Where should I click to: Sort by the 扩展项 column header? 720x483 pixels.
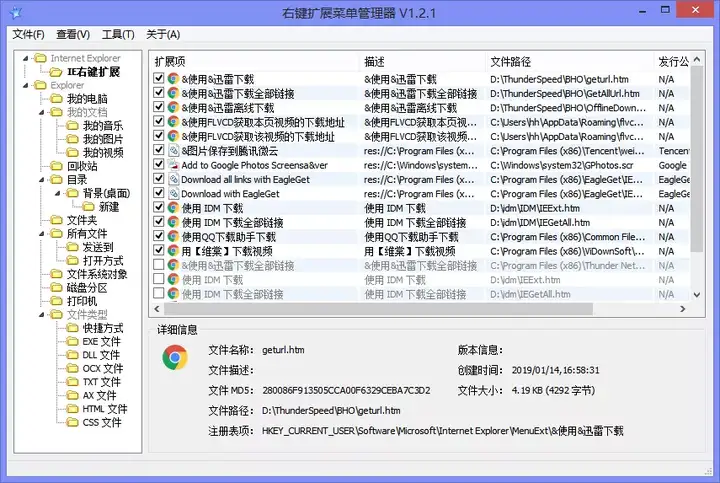coord(254,62)
